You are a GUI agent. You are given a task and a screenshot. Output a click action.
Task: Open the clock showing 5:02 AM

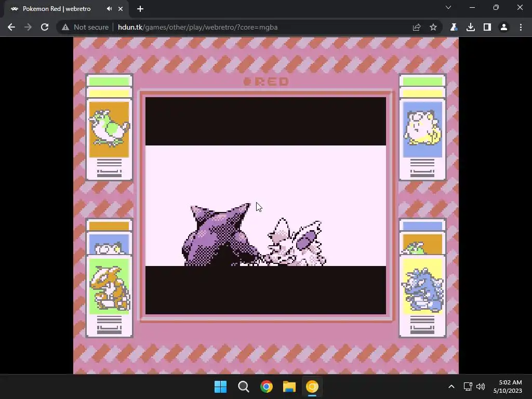(508, 387)
